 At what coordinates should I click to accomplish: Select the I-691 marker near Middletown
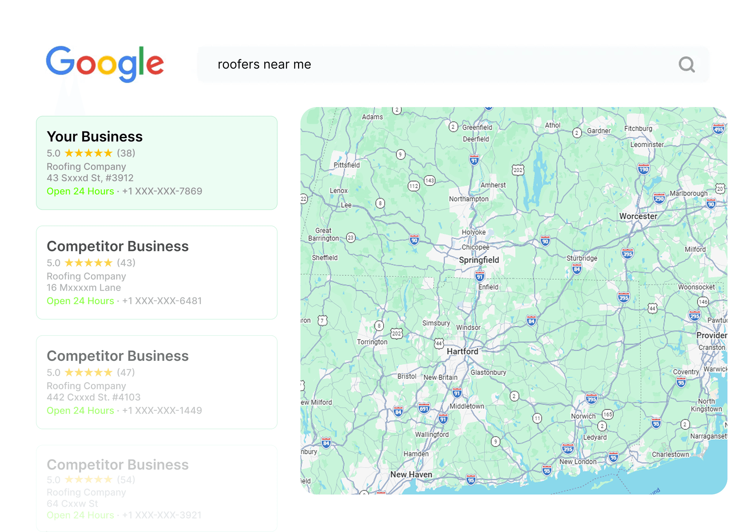coord(424,408)
